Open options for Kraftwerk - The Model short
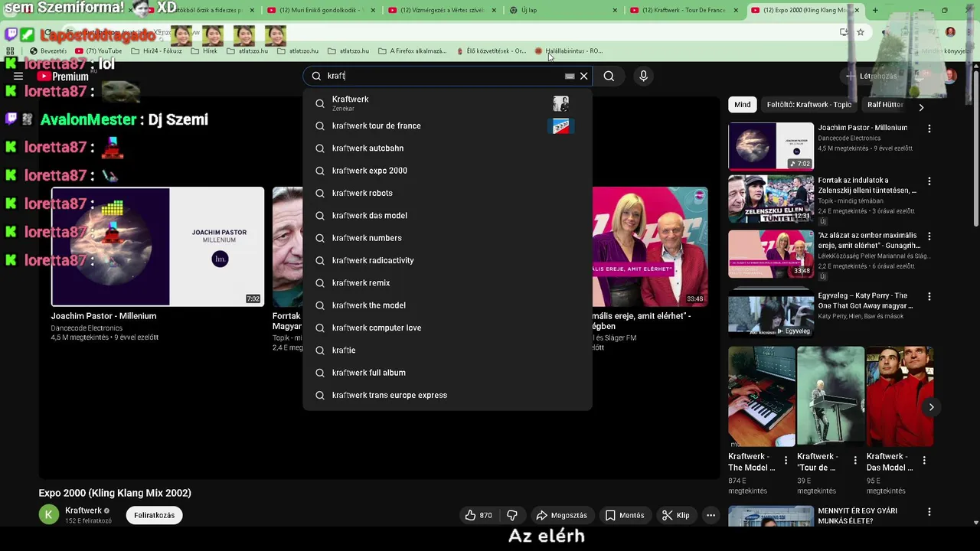980x551 pixels. click(x=786, y=461)
